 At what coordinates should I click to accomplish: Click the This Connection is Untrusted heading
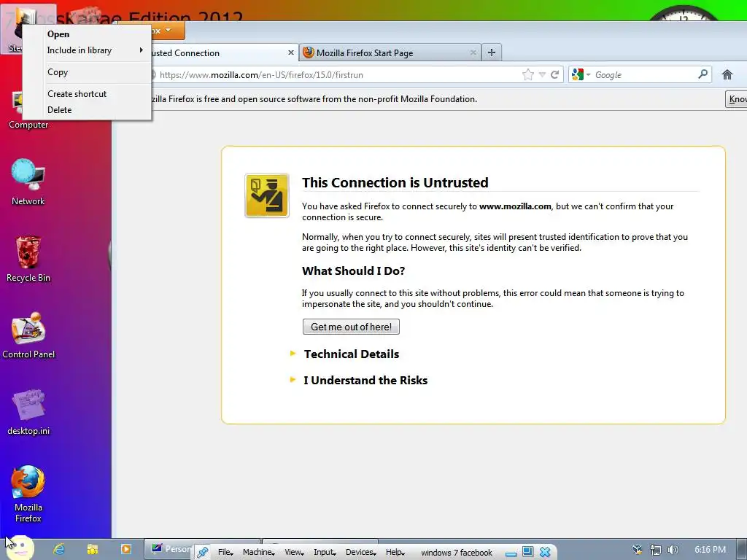(395, 182)
